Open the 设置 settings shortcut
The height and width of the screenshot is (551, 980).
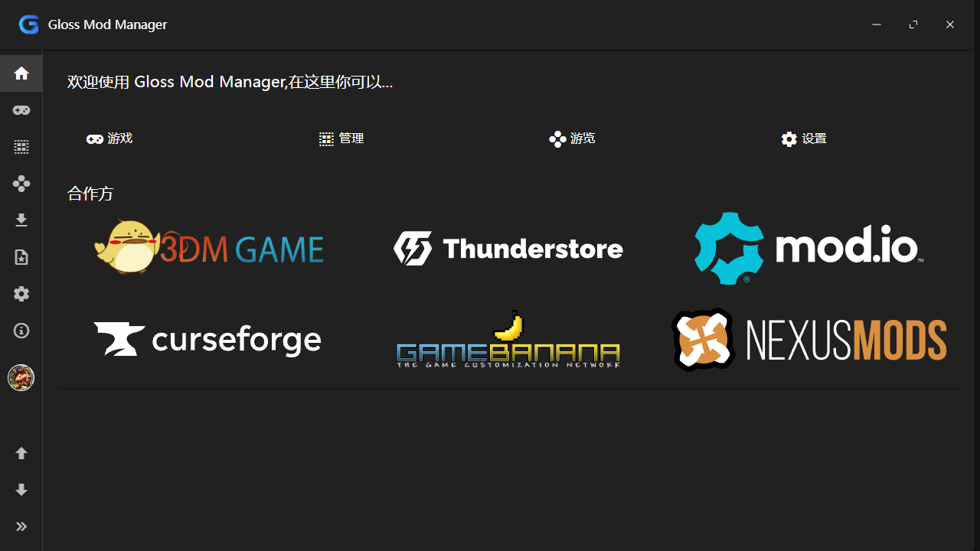(804, 139)
